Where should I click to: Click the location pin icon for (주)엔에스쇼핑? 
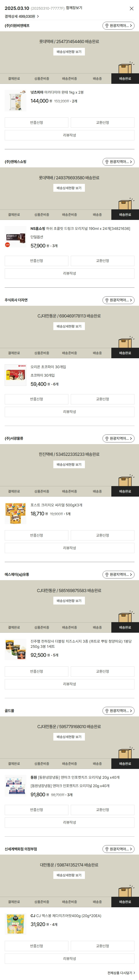tap(107, 162)
